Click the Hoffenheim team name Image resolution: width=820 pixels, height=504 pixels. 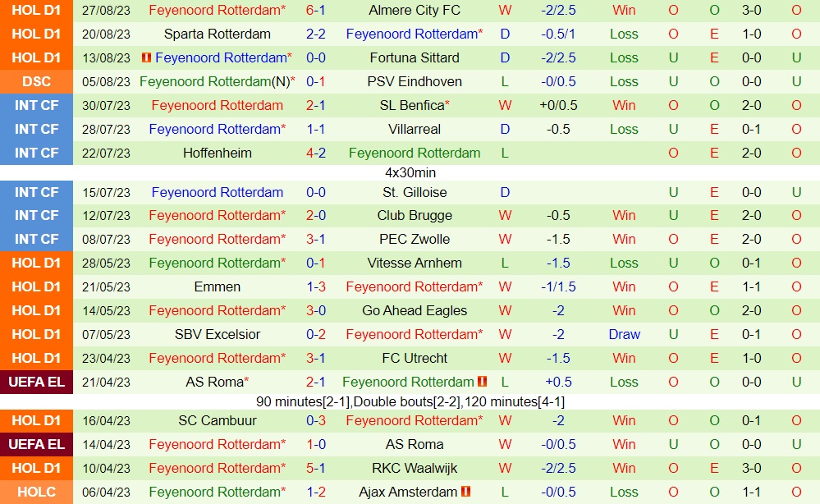pyautogui.click(x=218, y=153)
